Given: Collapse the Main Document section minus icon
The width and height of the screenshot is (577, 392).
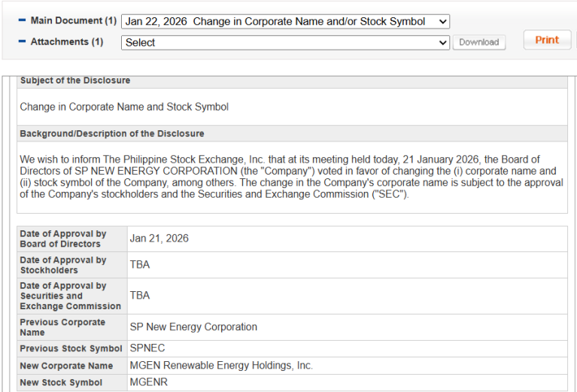Looking at the screenshot, I should click(x=22, y=21).
